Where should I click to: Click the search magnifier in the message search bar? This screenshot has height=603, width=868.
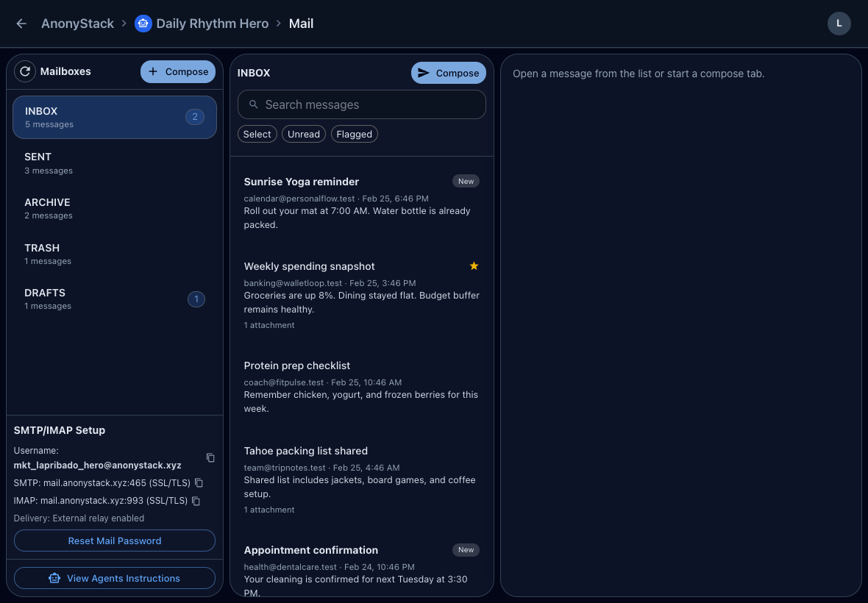point(253,104)
